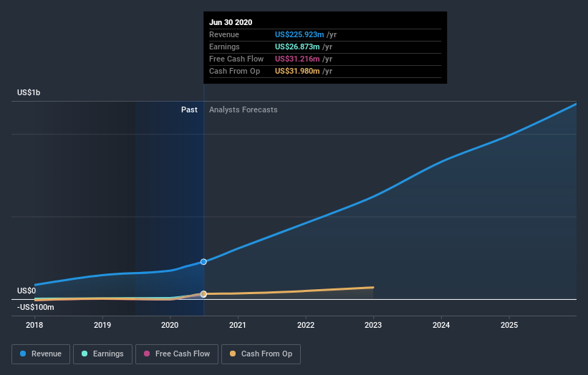The width and height of the screenshot is (588, 375).
Task: Click the 2020 x-axis label
Action: click(170, 325)
